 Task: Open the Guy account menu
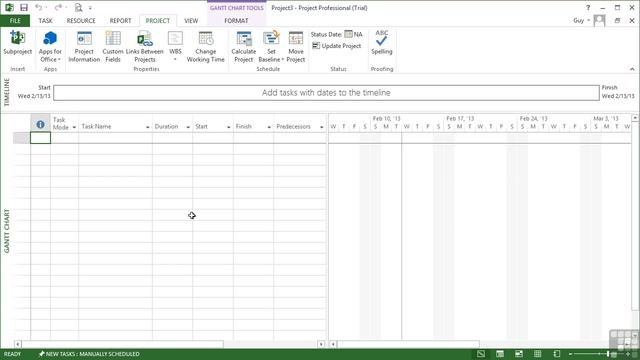[581, 20]
